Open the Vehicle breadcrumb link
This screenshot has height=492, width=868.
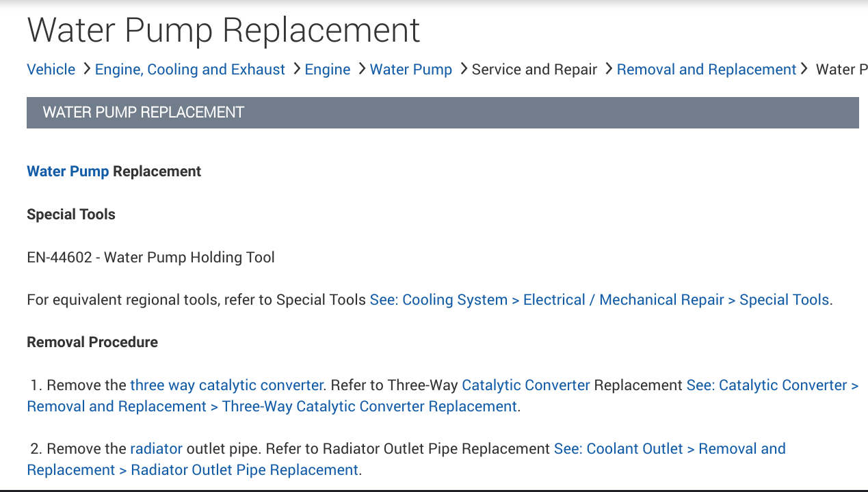51,70
